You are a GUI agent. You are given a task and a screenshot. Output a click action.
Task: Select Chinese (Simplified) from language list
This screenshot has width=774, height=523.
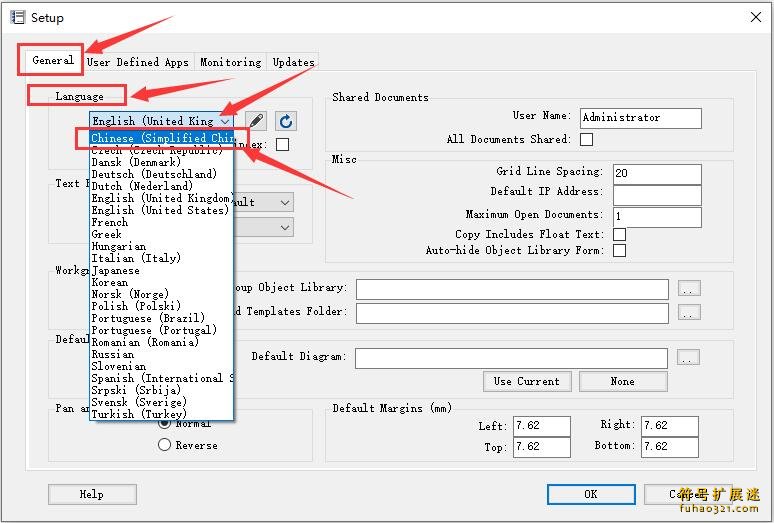[161, 138]
